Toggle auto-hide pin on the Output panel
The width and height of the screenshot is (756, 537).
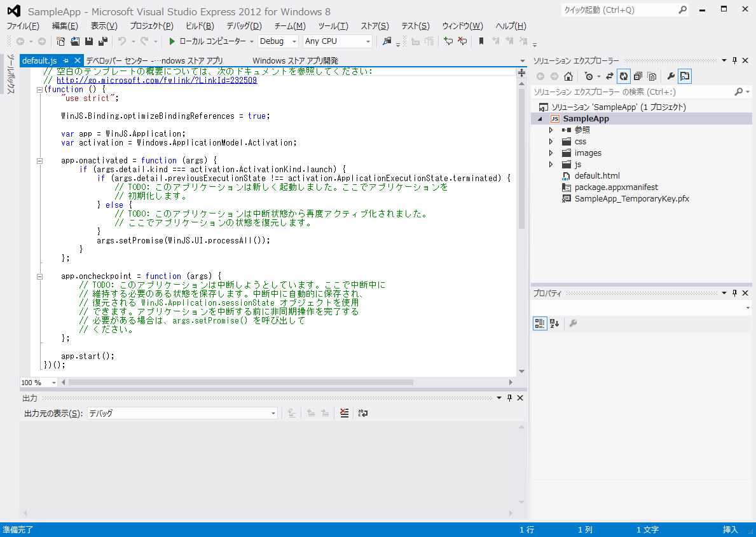(510, 398)
